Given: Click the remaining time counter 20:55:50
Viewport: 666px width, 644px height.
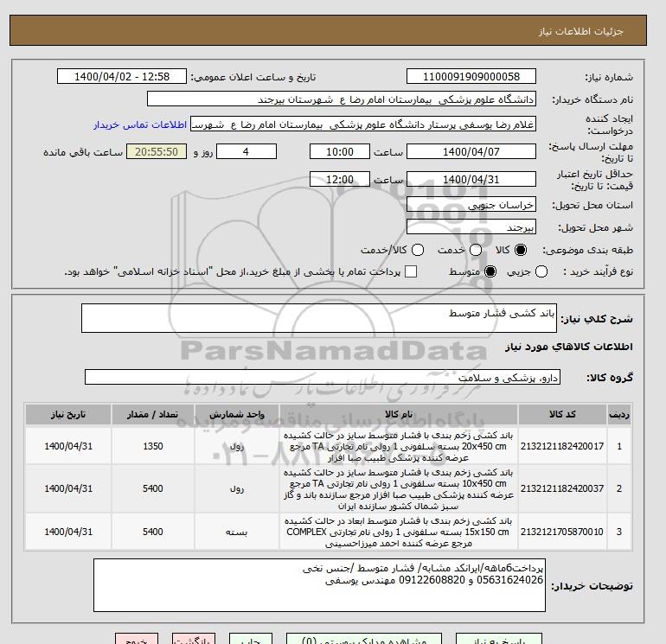Looking at the screenshot, I should click(x=157, y=151).
